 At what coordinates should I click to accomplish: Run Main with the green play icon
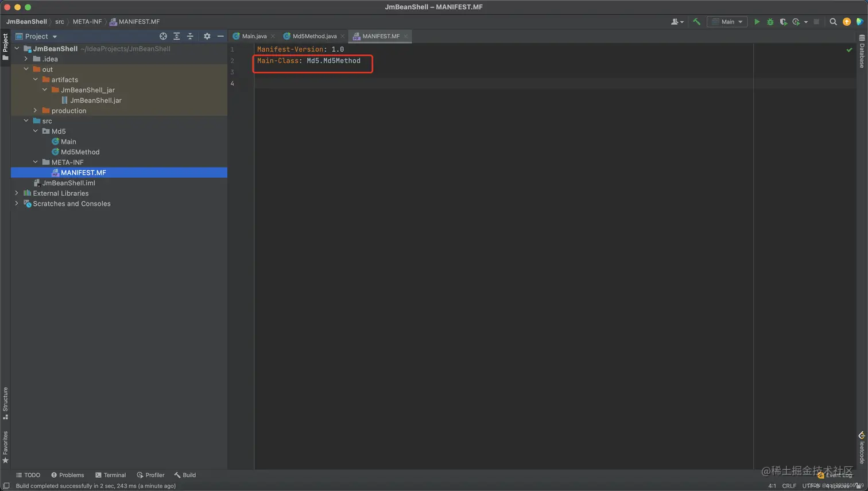tap(757, 22)
